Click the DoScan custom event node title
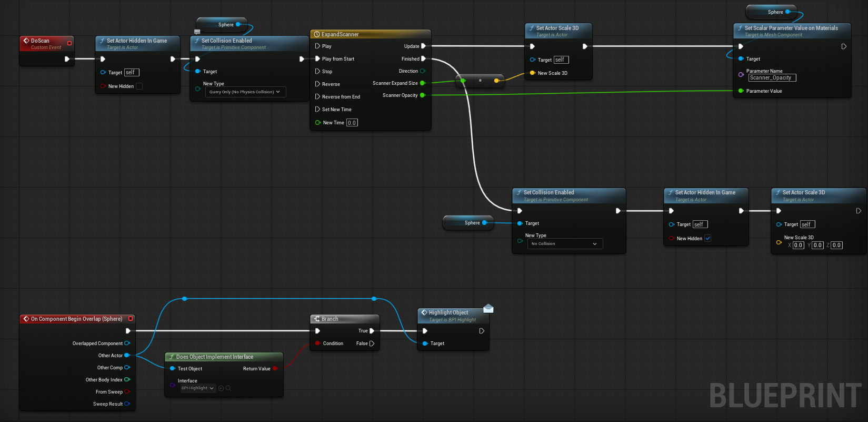868x422 pixels. [x=40, y=41]
